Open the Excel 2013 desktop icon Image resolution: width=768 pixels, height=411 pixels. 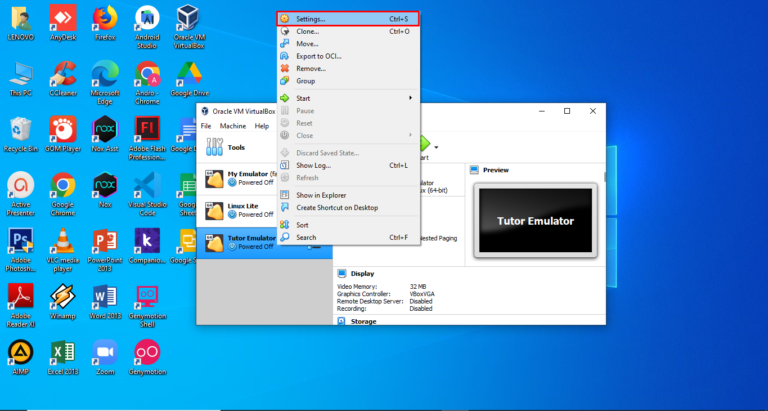point(63,358)
